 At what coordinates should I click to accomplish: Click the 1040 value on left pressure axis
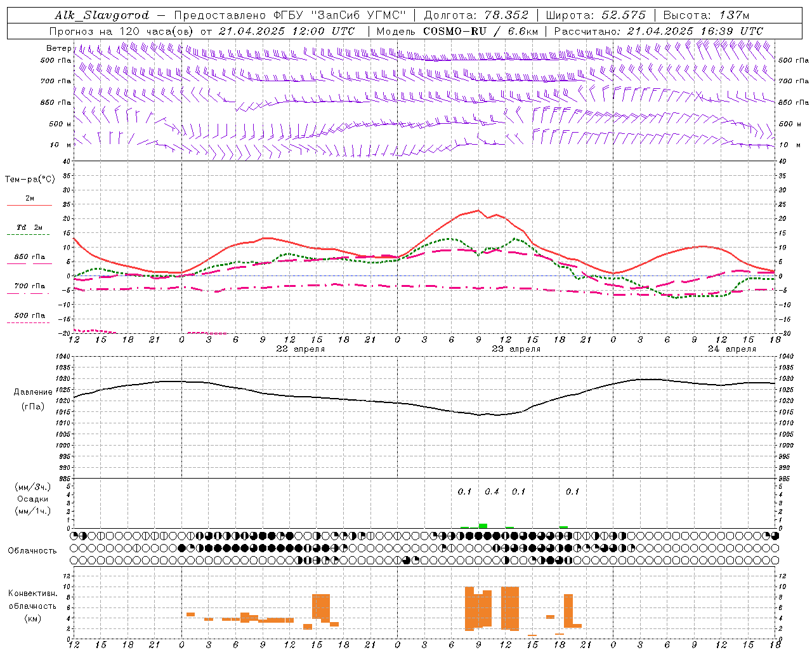(x=64, y=357)
